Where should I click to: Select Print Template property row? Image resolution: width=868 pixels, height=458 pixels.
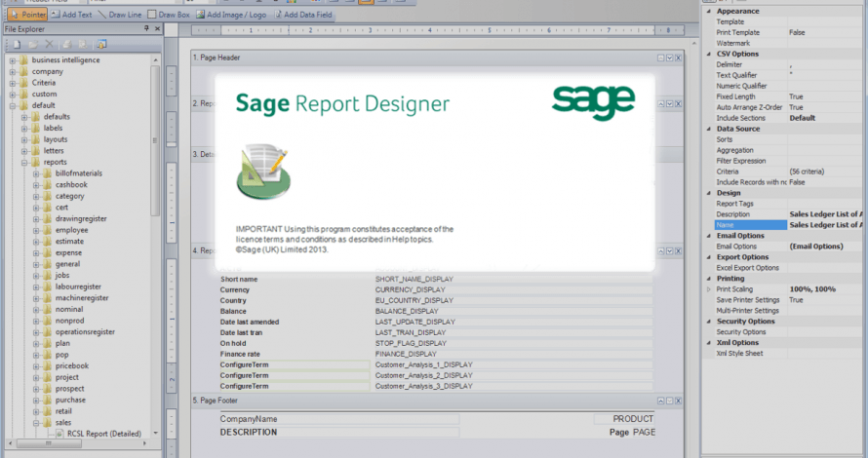788,32
